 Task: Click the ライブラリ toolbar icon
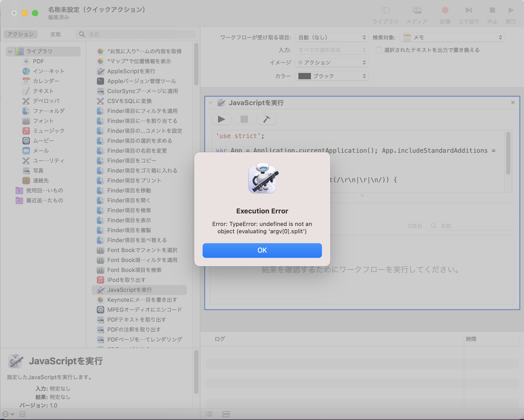[x=385, y=10]
